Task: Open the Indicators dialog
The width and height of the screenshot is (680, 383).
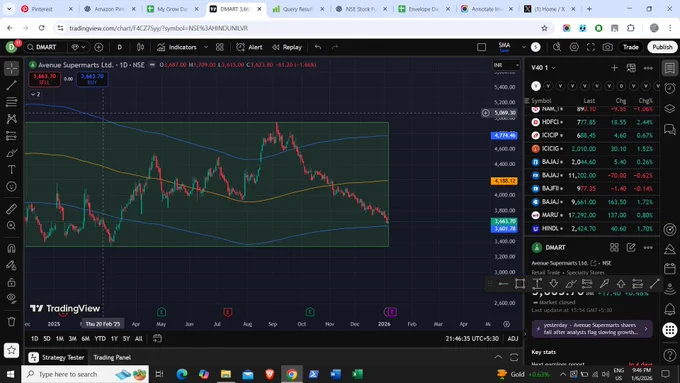Action: [177, 47]
